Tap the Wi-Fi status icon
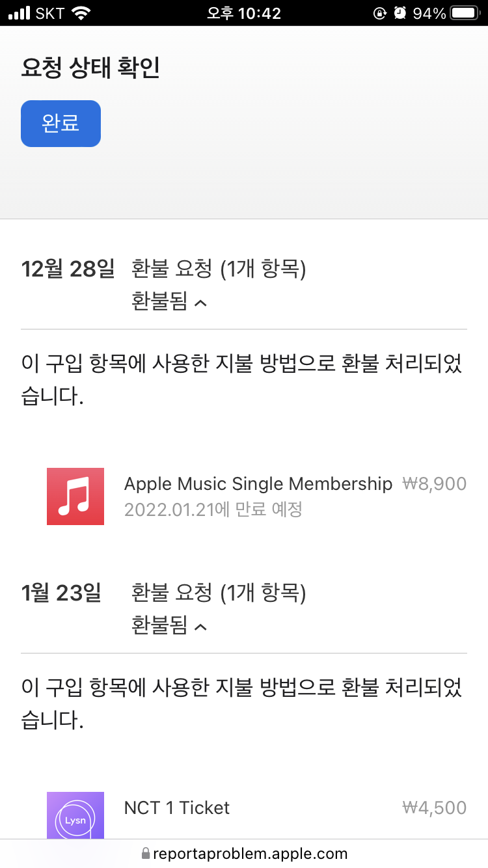 (81, 13)
